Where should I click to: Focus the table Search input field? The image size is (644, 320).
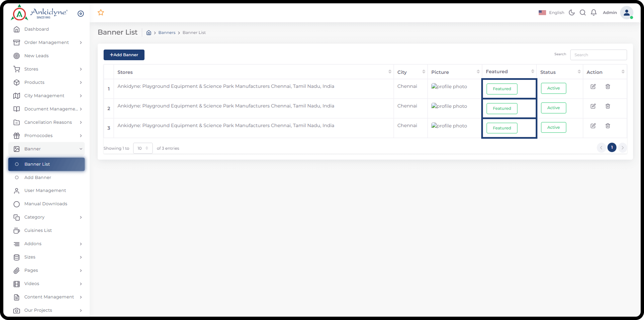point(598,55)
